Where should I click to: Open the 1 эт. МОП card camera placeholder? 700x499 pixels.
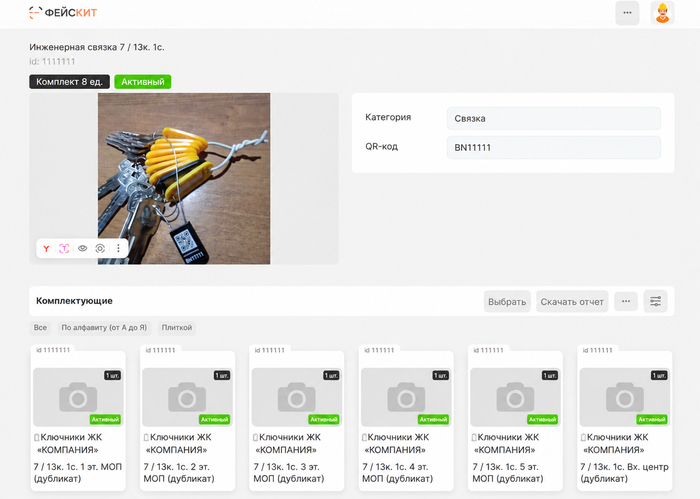[x=78, y=397]
